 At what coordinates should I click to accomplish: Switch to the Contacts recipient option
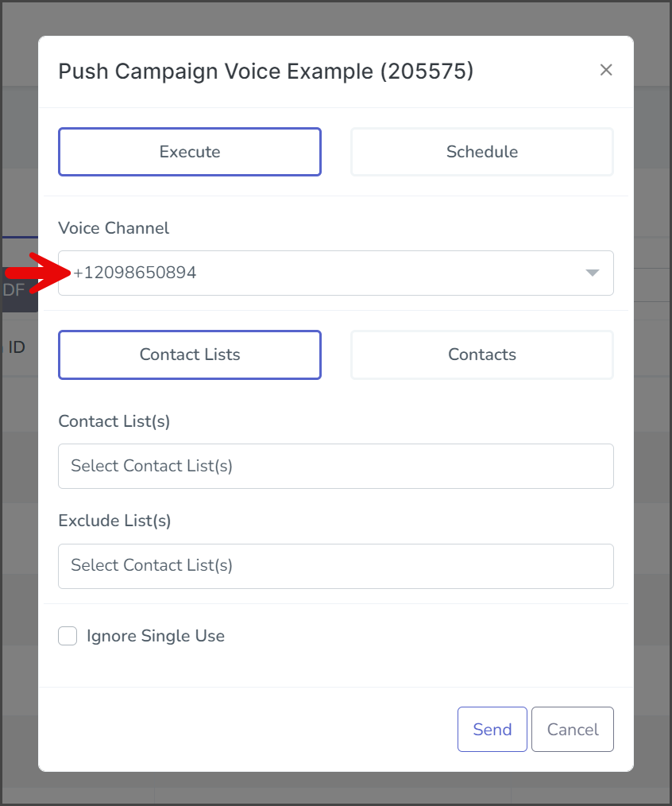point(481,355)
